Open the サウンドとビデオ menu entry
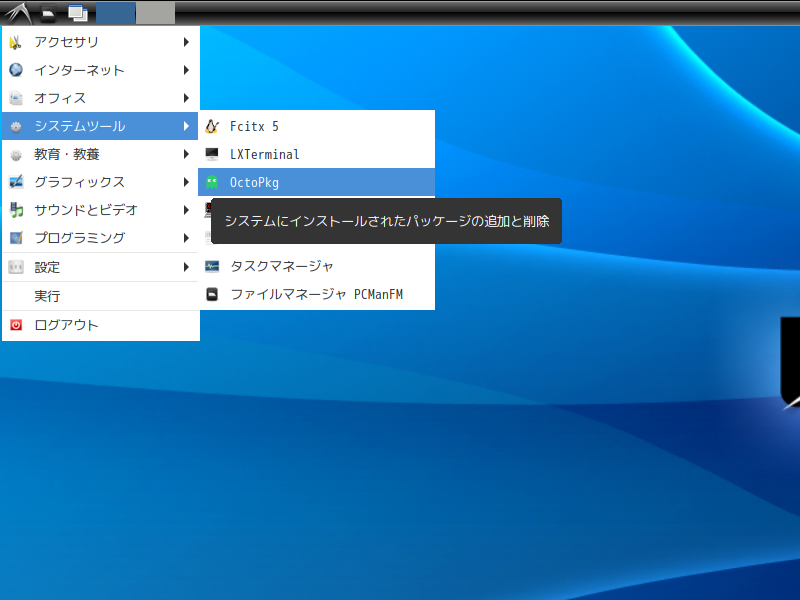The image size is (800, 600). (x=100, y=210)
